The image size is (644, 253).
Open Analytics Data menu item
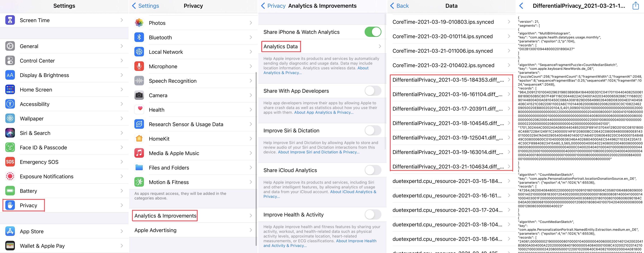[x=322, y=46]
